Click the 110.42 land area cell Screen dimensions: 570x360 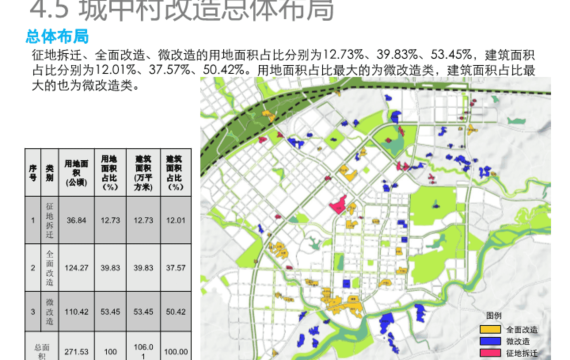pos(76,312)
